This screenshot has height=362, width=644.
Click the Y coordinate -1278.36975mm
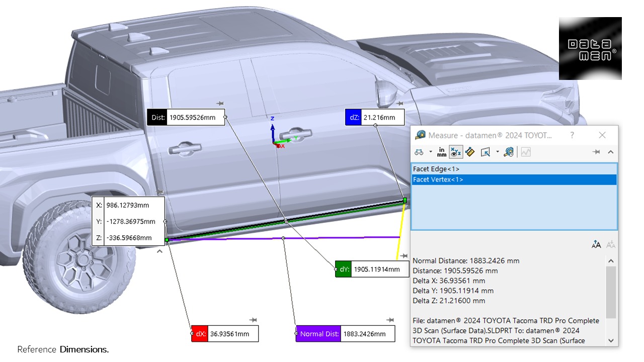point(131,221)
